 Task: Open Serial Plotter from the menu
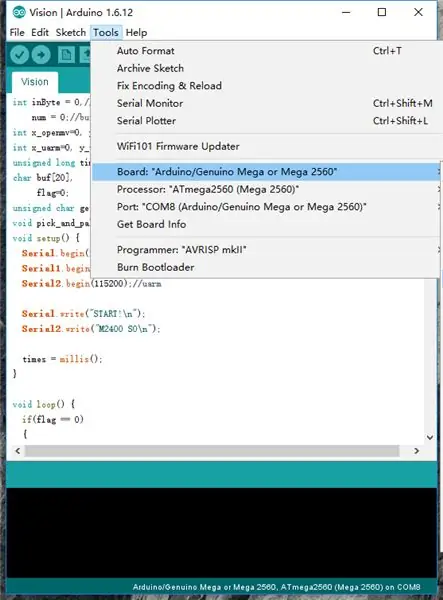point(267,121)
